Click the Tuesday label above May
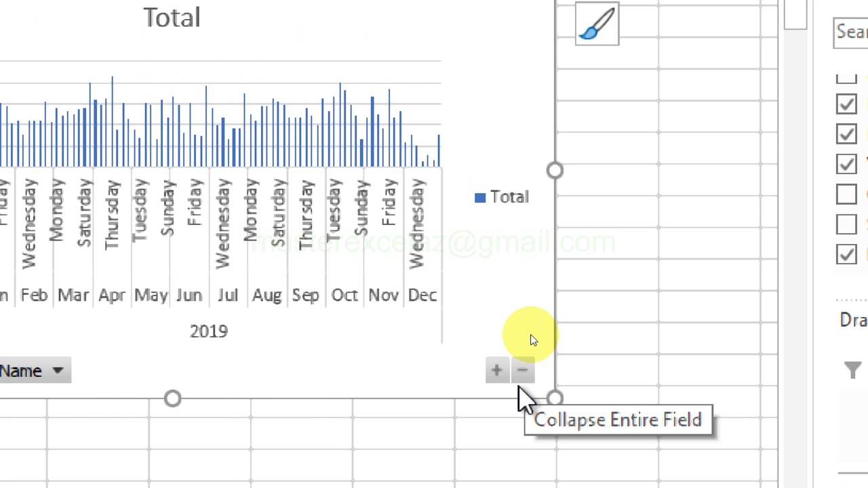The image size is (868, 488). tap(140, 211)
